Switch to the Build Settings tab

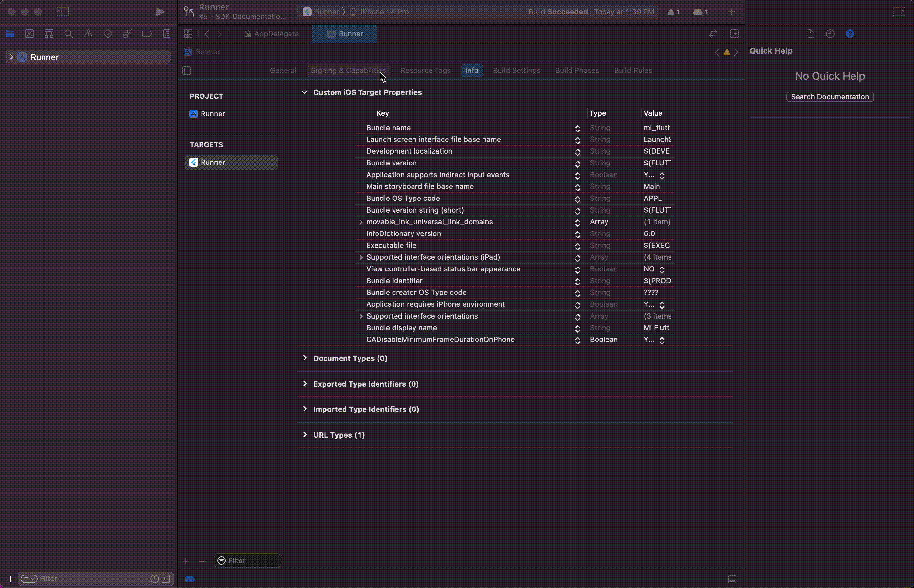(517, 71)
